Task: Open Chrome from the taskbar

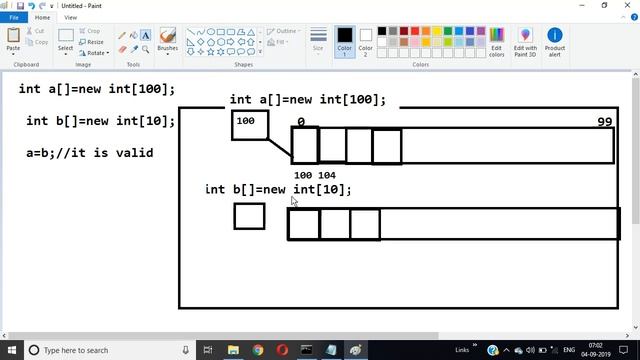Action: (x=258, y=350)
